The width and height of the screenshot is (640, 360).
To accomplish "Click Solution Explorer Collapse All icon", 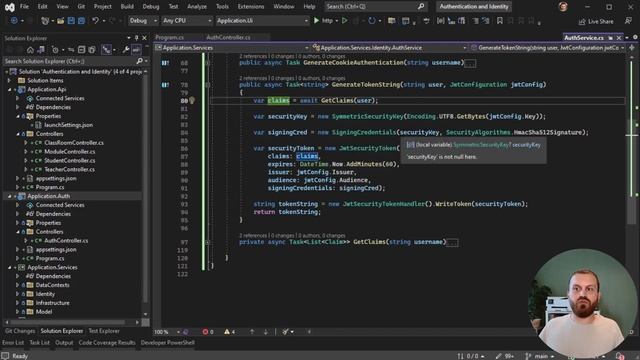I will tap(81, 50).
